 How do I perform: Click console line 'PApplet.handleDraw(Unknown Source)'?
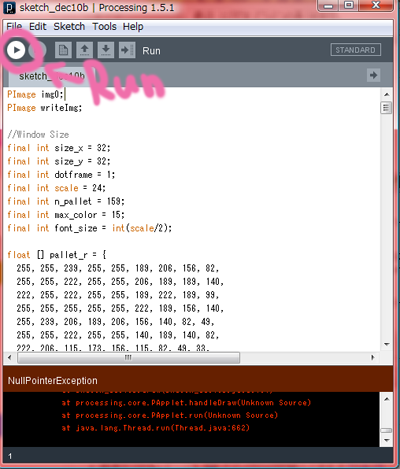coord(186,403)
